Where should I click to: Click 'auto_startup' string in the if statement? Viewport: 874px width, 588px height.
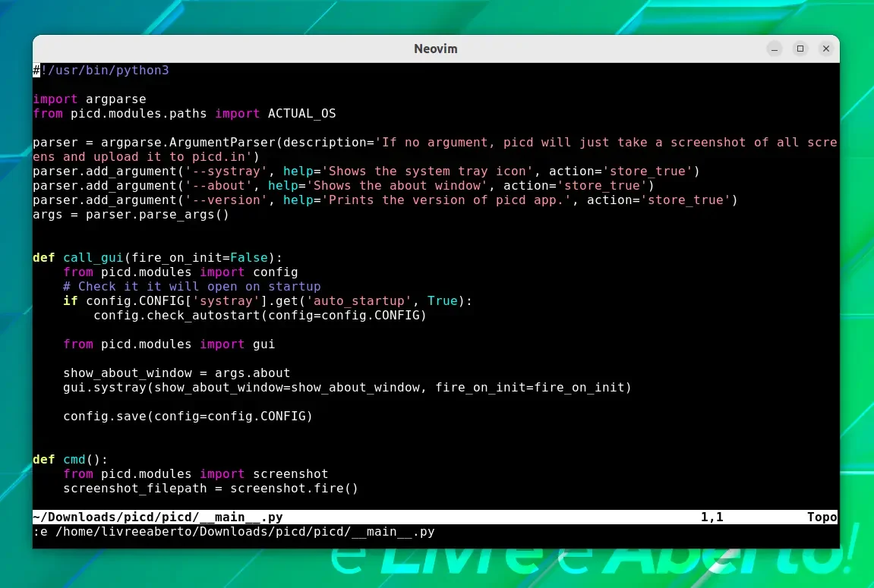pyautogui.click(x=359, y=301)
